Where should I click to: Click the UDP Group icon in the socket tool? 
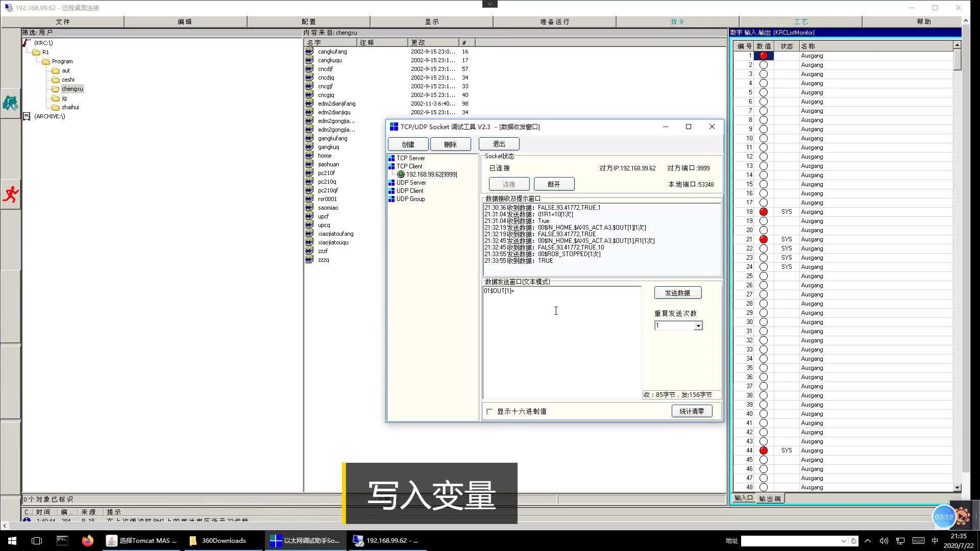point(392,199)
